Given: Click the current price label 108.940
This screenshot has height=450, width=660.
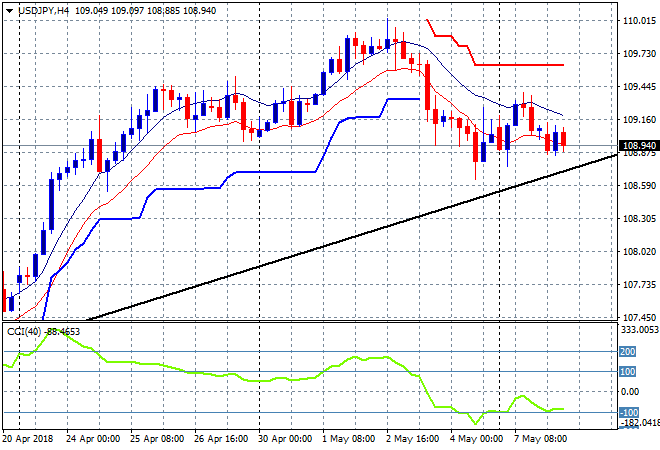Looking at the screenshot, I should coord(639,146).
